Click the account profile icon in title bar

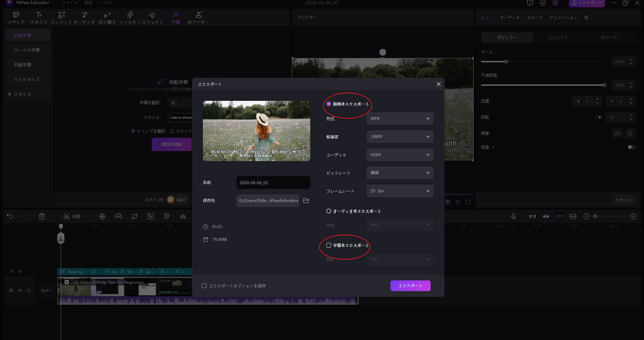point(555,3)
